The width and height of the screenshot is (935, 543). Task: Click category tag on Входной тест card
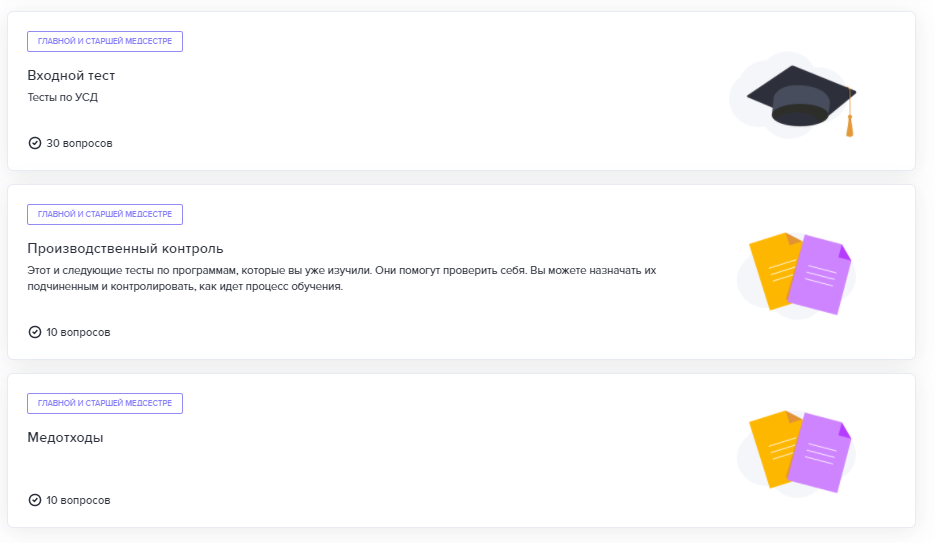[105, 42]
